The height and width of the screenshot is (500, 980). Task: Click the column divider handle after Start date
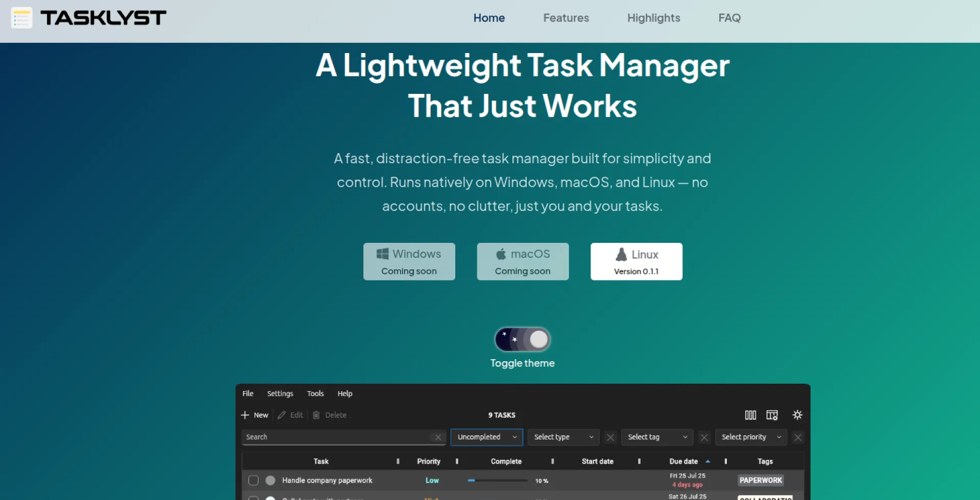pos(639,461)
